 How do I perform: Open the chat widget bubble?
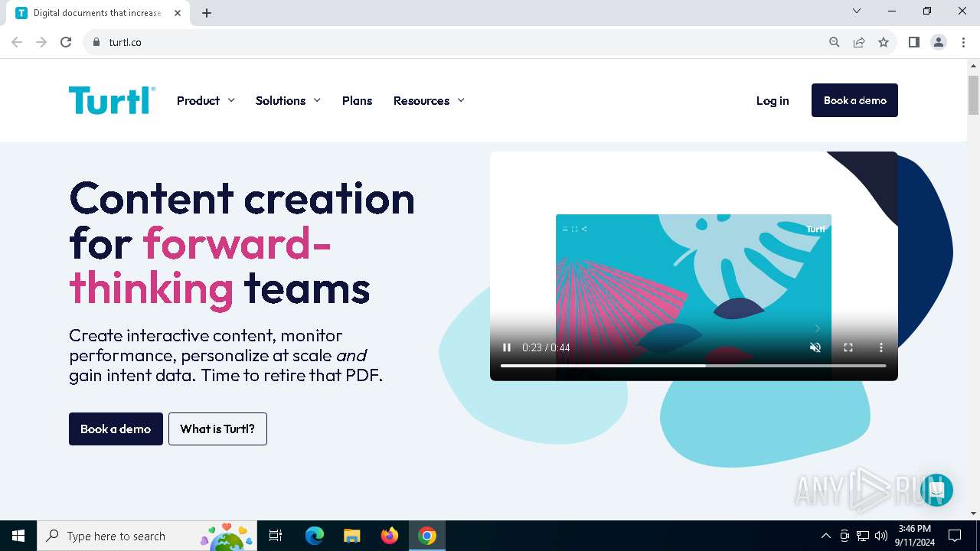click(x=936, y=490)
